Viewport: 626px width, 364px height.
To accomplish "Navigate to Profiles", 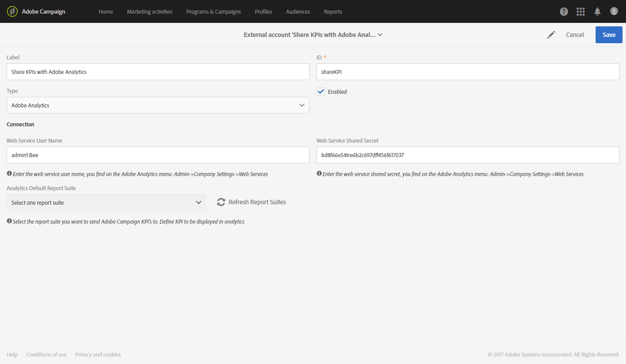I will point(263,11).
